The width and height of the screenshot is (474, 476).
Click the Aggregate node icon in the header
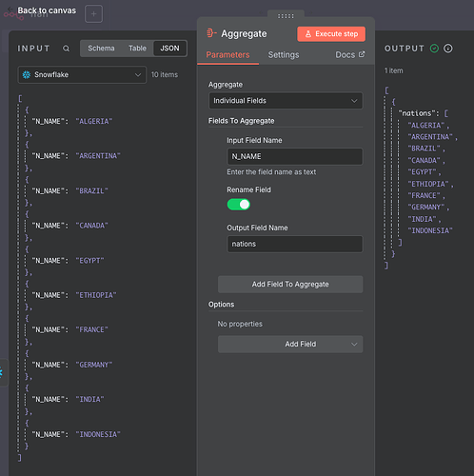(211, 33)
